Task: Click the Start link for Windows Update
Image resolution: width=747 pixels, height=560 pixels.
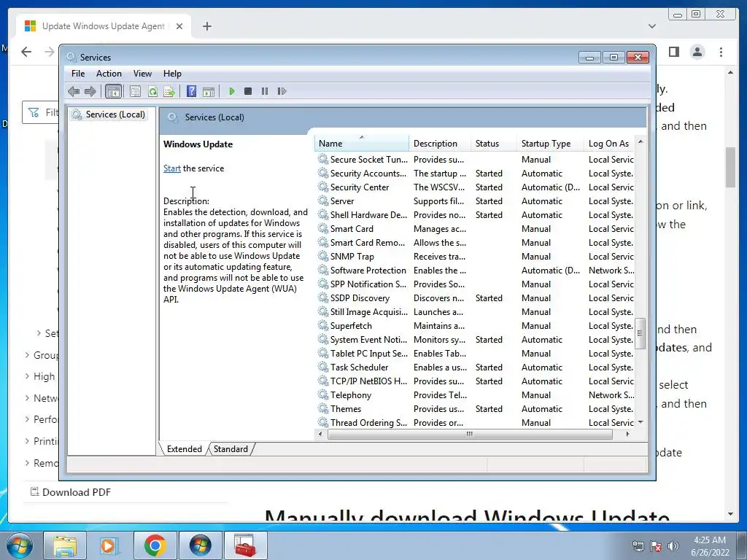Action: click(x=172, y=168)
